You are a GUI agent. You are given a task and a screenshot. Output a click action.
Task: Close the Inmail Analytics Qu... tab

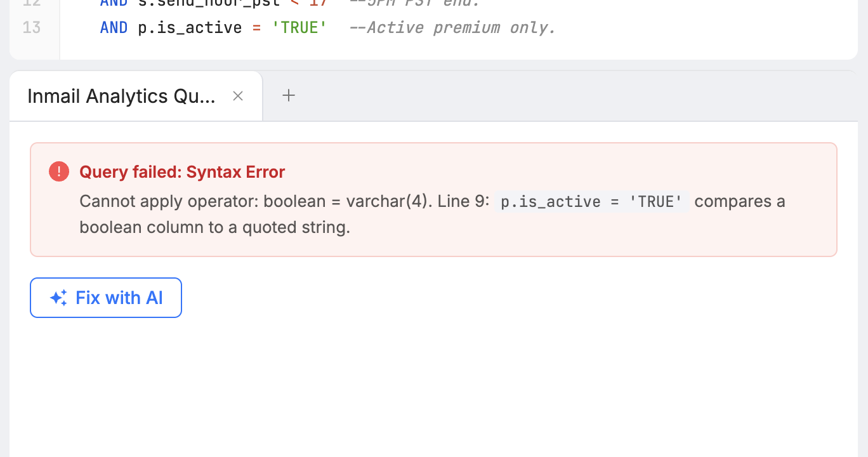point(238,96)
